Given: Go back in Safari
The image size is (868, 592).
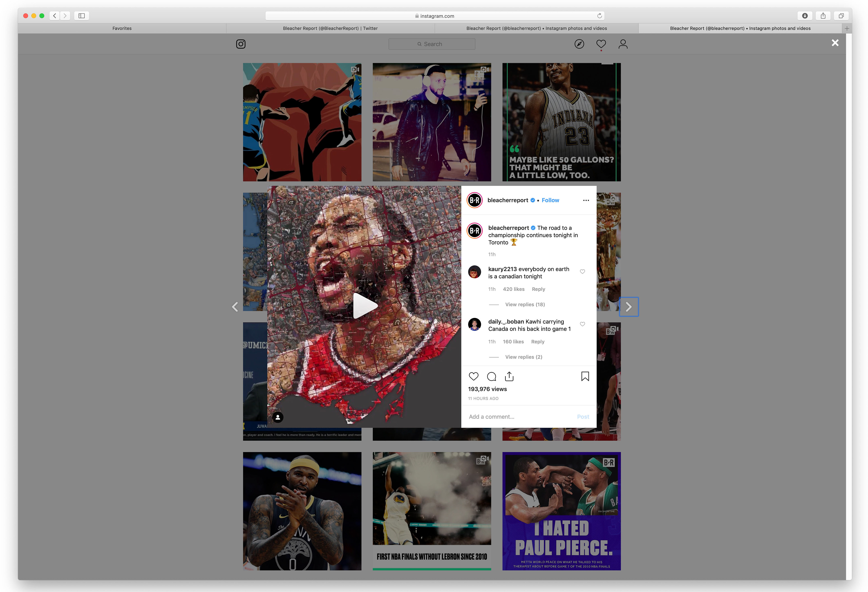Looking at the screenshot, I should click(x=54, y=16).
